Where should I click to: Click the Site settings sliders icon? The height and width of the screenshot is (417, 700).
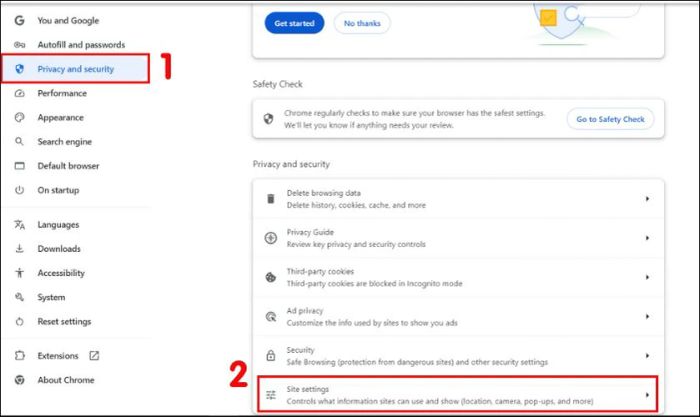pos(271,395)
